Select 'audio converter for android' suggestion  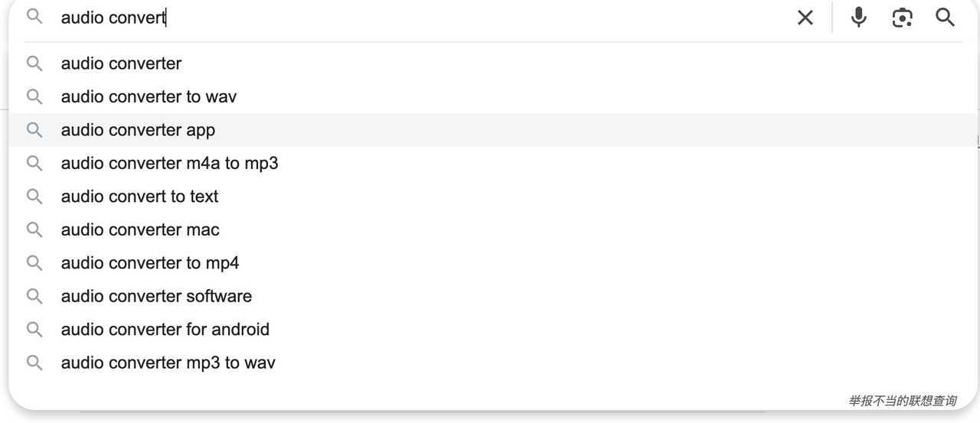coord(165,330)
